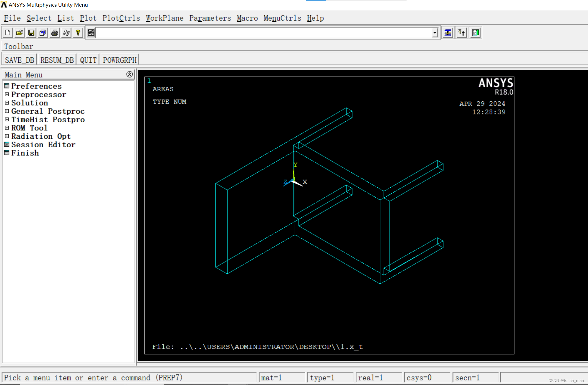
Task: Print the current view
Action: click(x=54, y=32)
